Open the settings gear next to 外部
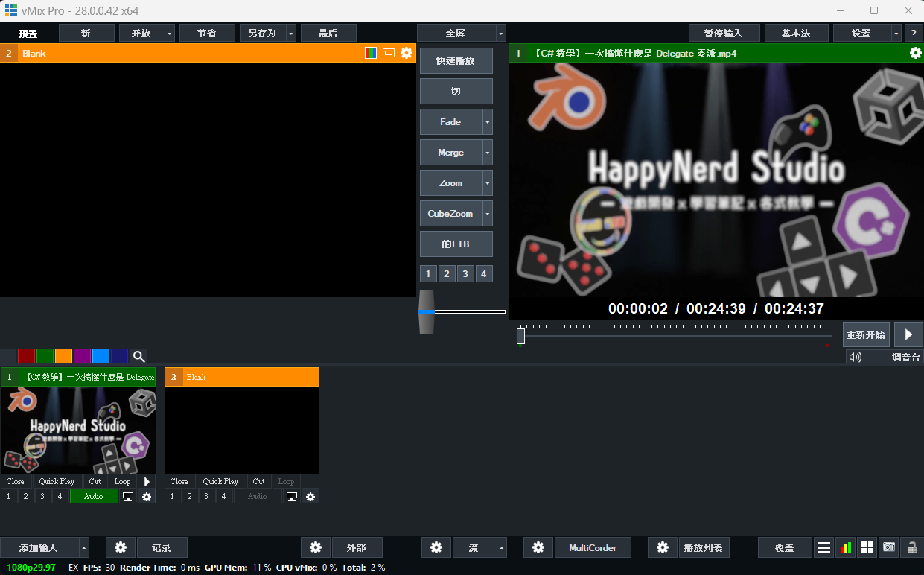Screen dimensions: 924x575 316,547
